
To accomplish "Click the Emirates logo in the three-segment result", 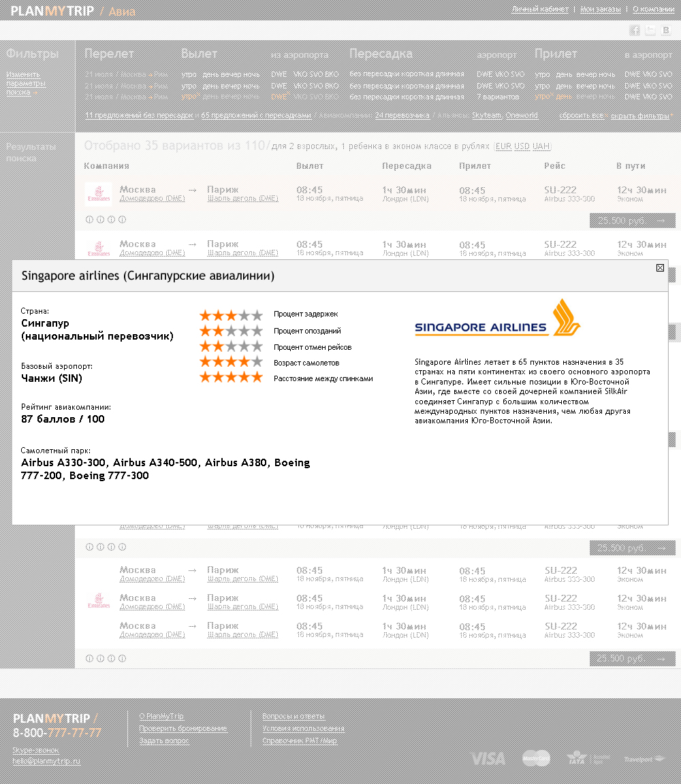I will pos(99,601).
